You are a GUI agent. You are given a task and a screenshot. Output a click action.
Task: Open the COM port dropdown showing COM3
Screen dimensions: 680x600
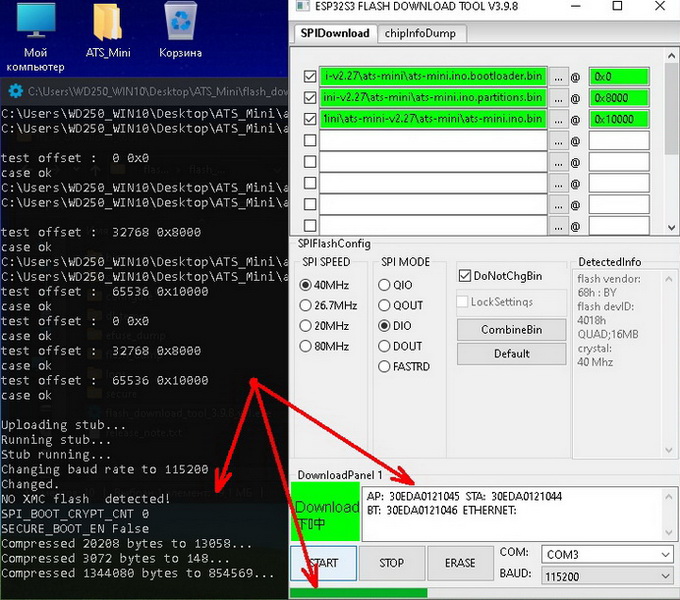coord(607,554)
